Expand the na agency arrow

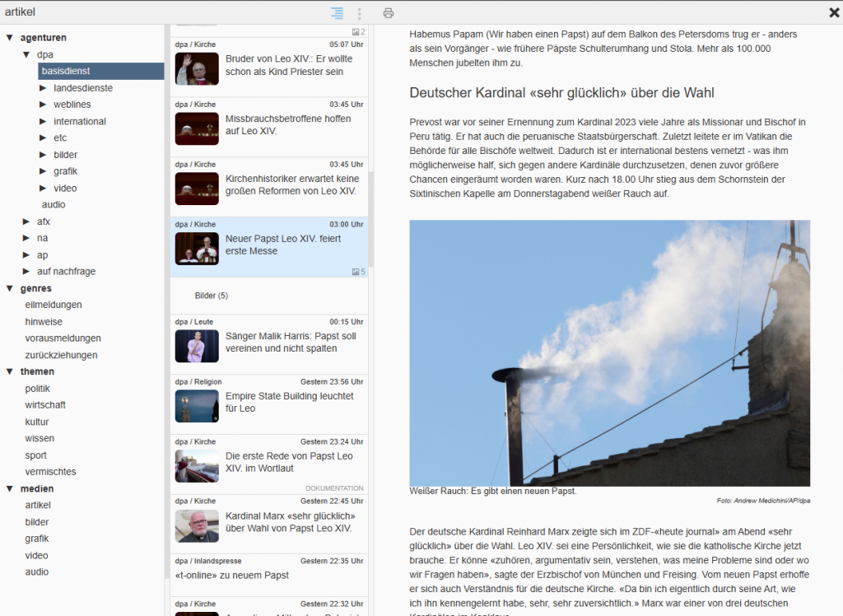tap(26, 238)
